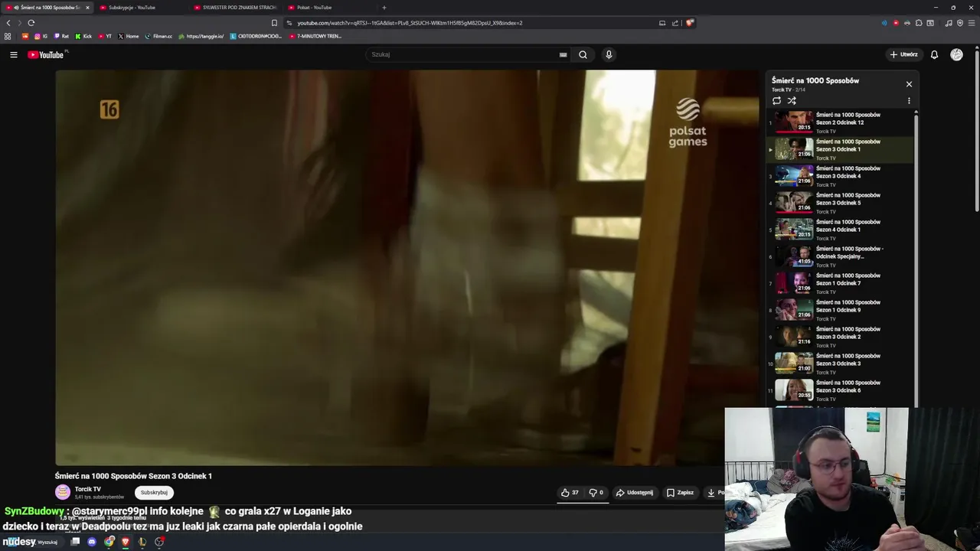
Task: Like the video with thumbs up
Action: click(570, 493)
